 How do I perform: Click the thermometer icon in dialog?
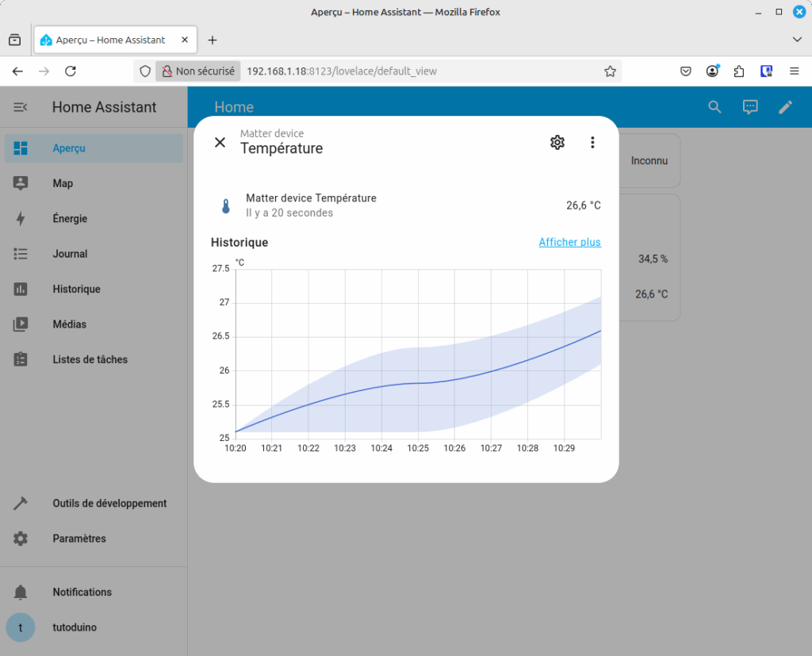[226, 205]
